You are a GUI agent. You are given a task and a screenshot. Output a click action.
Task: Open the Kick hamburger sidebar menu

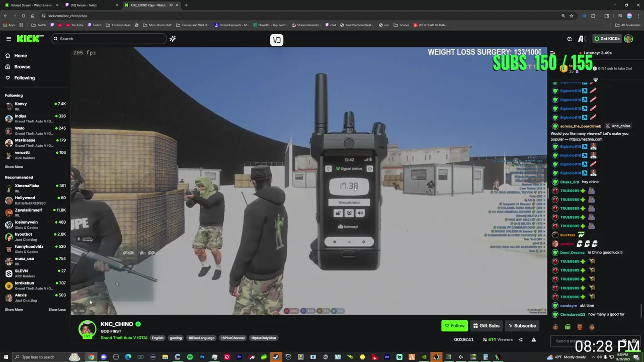point(9,39)
